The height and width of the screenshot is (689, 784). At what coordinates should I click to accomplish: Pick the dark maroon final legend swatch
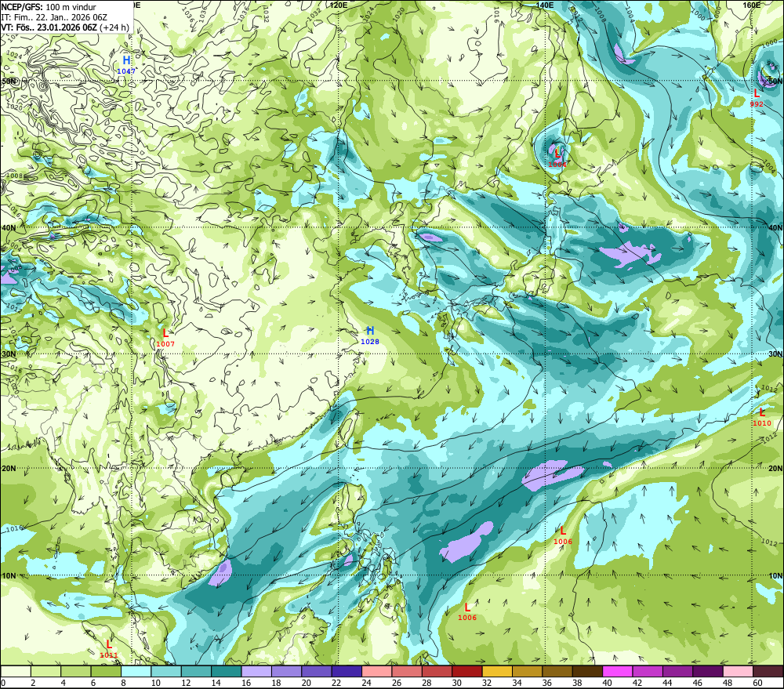[768, 671]
